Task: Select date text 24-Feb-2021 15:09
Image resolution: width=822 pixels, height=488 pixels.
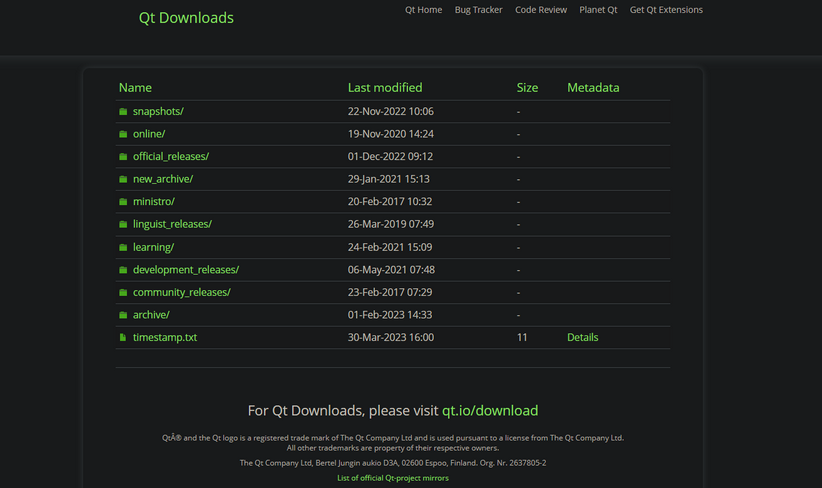Action: (x=390, y=247)
